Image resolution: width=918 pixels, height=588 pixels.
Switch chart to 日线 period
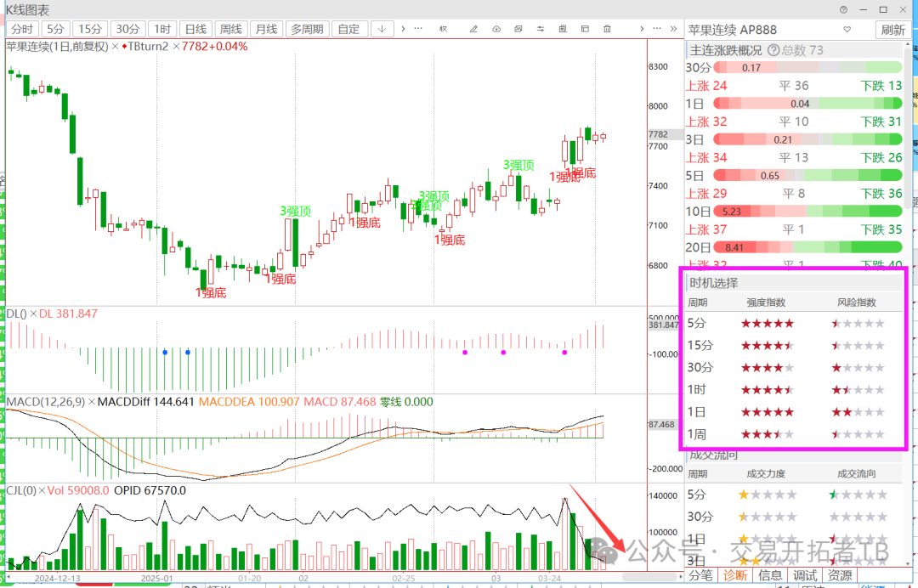pos(196,29)
